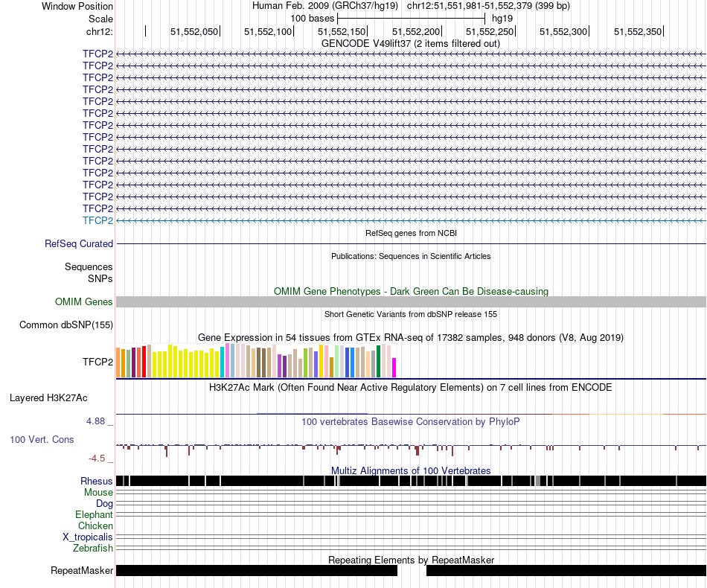707x588 pixels.
Task: Click the Common dbSNP(155) track label
Action: click(66, 325)
